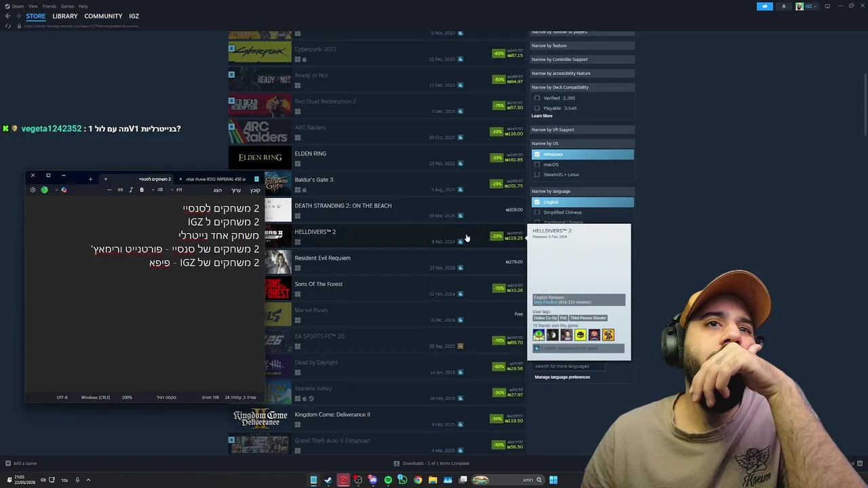The image size is (868, 488).
Task: Click the Downloads icon in Steam footer
Action: click(397, 464)
